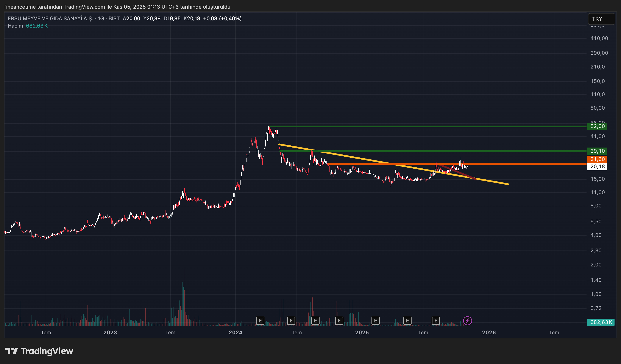Click the TradingView logo
This screenshot has width=621, height=364.
[x=39, y=351]
